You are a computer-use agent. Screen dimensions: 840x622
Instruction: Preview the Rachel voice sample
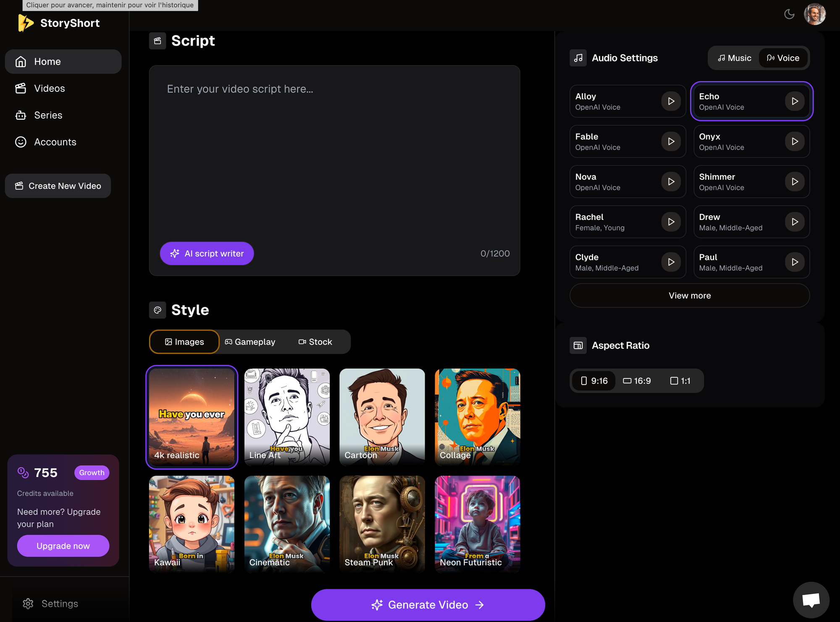click(671, 222)
